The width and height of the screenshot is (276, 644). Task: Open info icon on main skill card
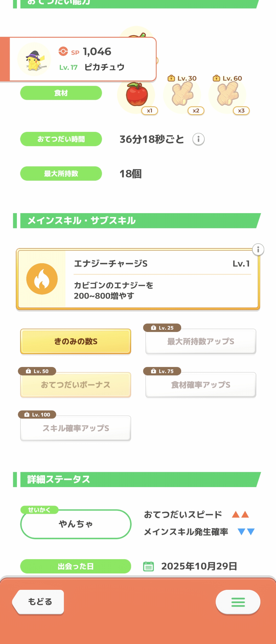258,249
